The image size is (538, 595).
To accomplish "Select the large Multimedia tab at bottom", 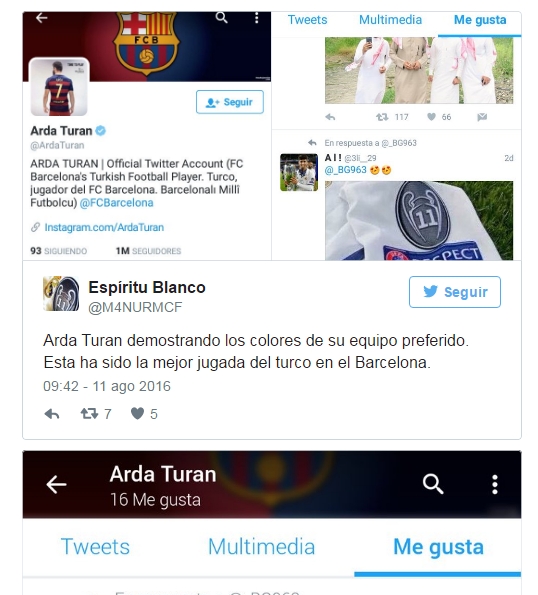I will (261, 547).
